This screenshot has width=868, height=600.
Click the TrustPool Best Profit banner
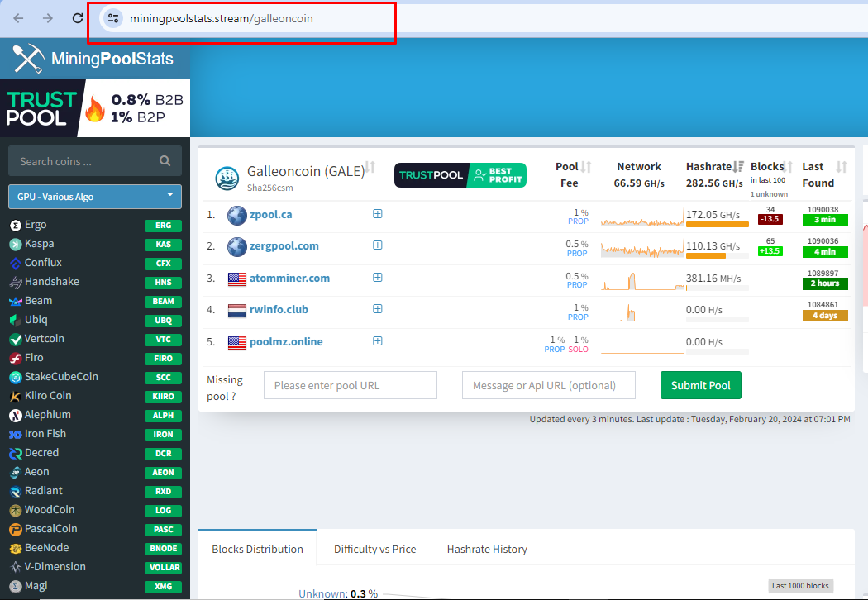(x=460, y=175)
